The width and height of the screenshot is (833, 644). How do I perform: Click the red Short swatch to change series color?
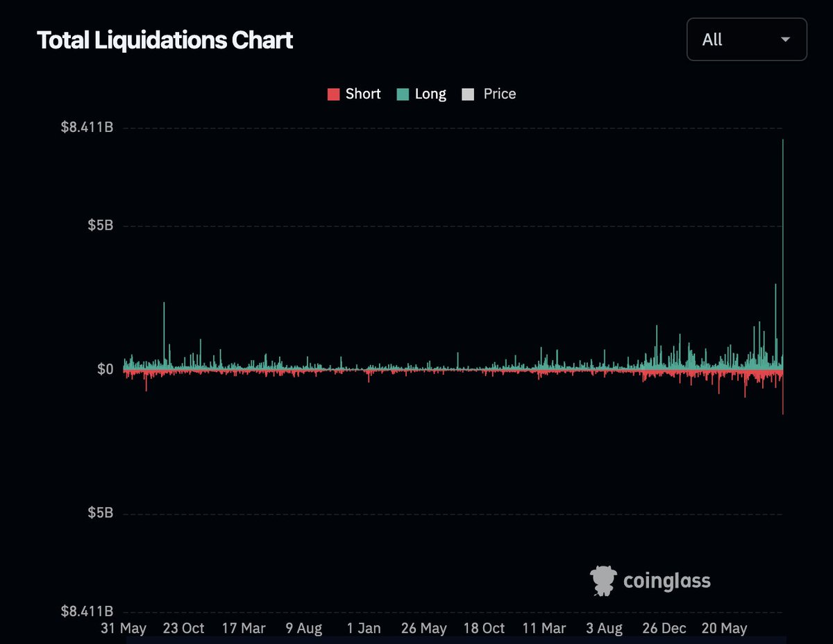pos(333,94)
